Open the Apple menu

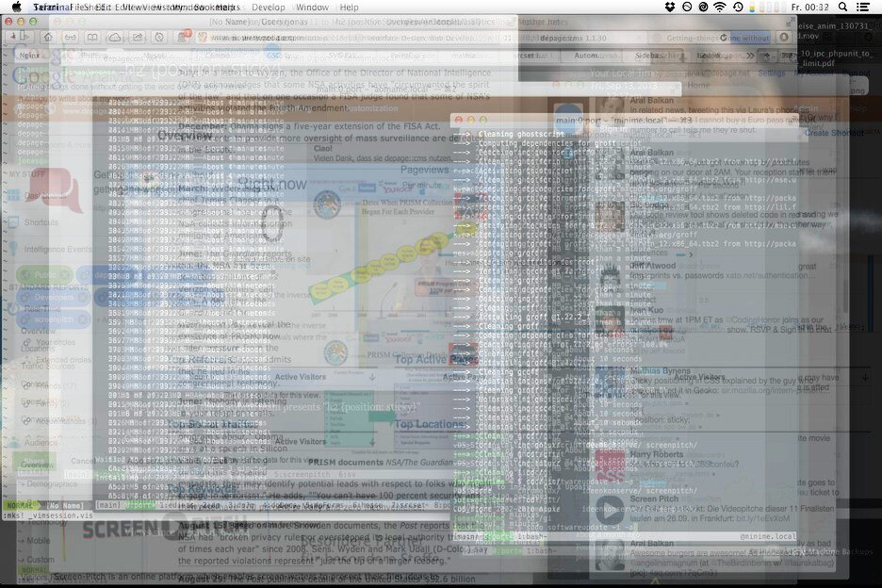point(16,7)
